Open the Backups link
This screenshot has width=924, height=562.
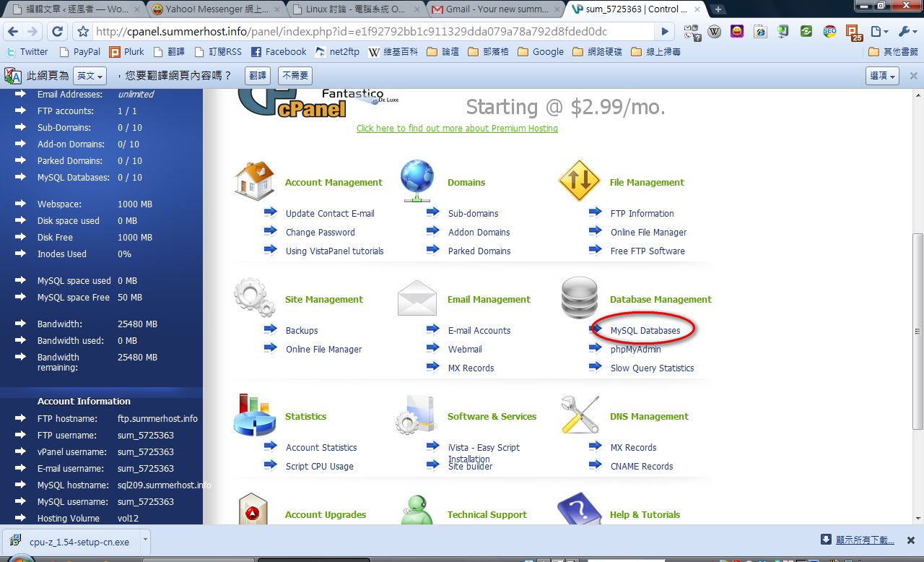[301, 330]
